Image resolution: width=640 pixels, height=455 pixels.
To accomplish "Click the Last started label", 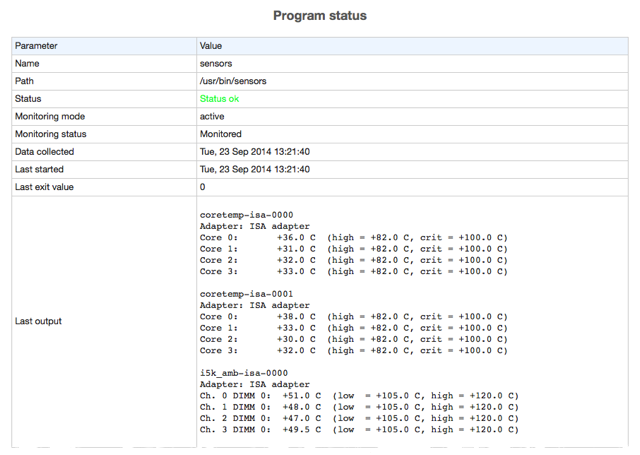I will [x=39, y=169].
